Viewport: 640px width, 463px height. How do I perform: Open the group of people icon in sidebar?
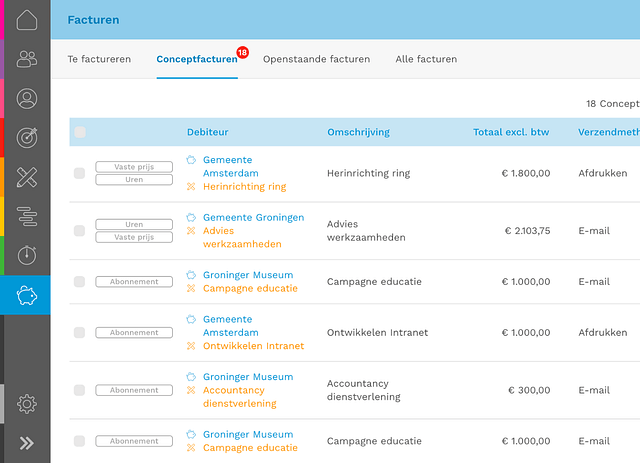pyautogui.click(x=27, y=59)
